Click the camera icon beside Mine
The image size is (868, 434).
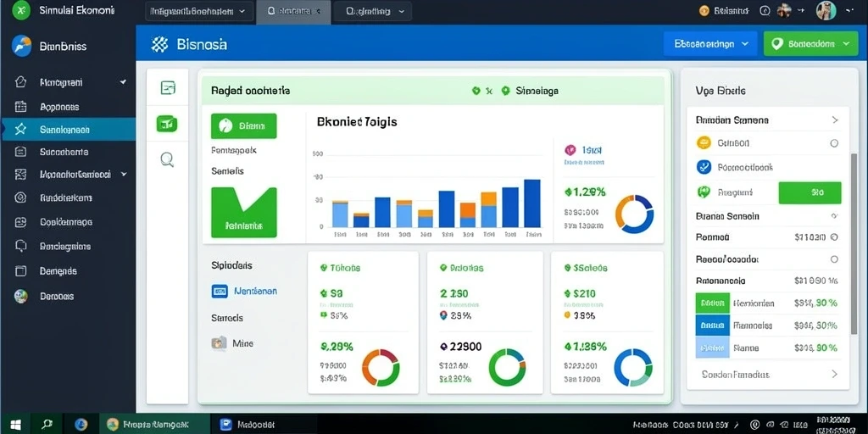[220, 342]
